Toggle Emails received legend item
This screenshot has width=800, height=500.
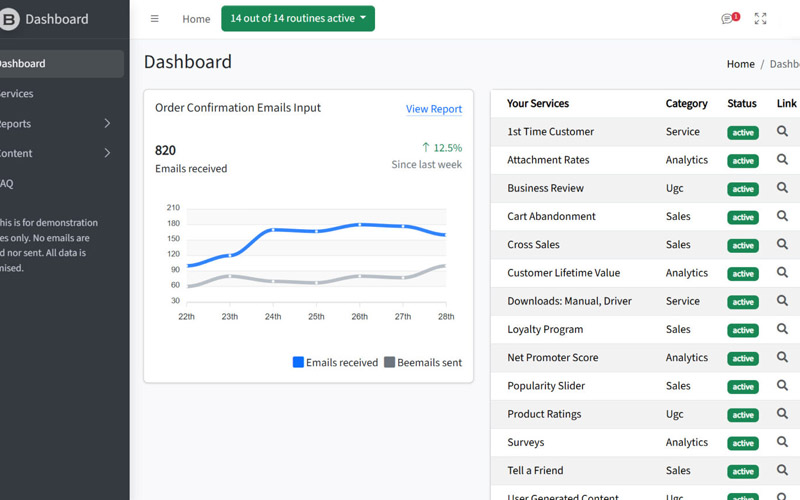tap(335, 362)
